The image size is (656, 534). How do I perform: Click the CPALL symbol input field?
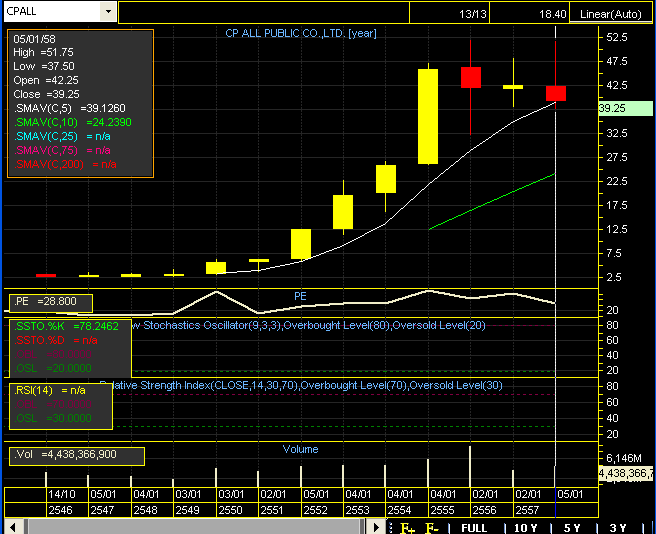pos(52,11)
